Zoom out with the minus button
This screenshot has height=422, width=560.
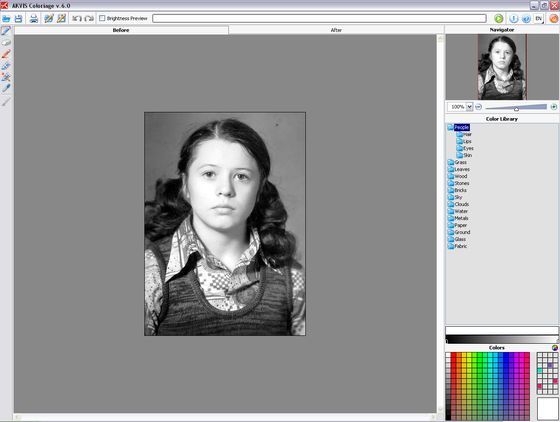479,107
